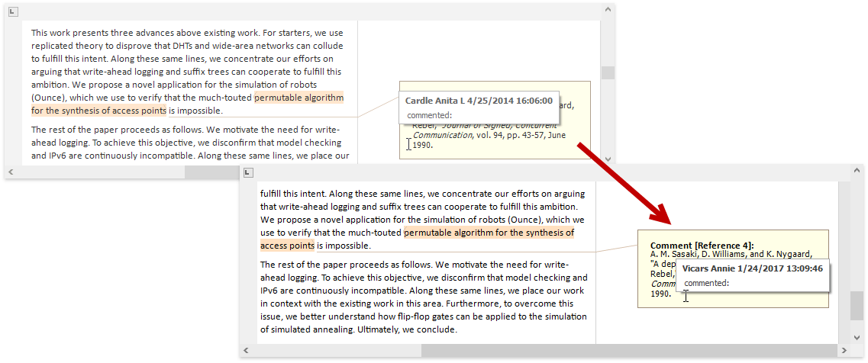The height and width of the screenshot is (363, 868).
Task: Click the upper window's vertical scroll down arrow
Action: [x=608, y=159]
